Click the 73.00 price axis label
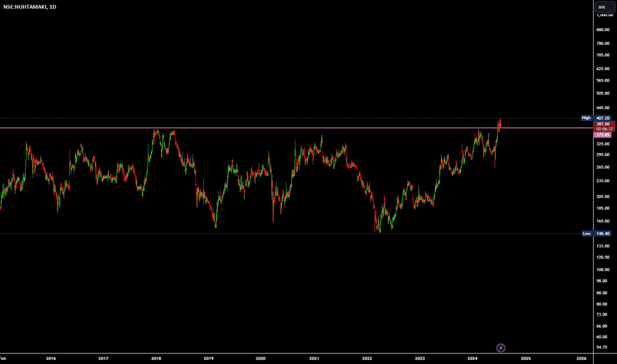Image resolution: width=617 pixels, height=364 pixels. coord(602,314)
